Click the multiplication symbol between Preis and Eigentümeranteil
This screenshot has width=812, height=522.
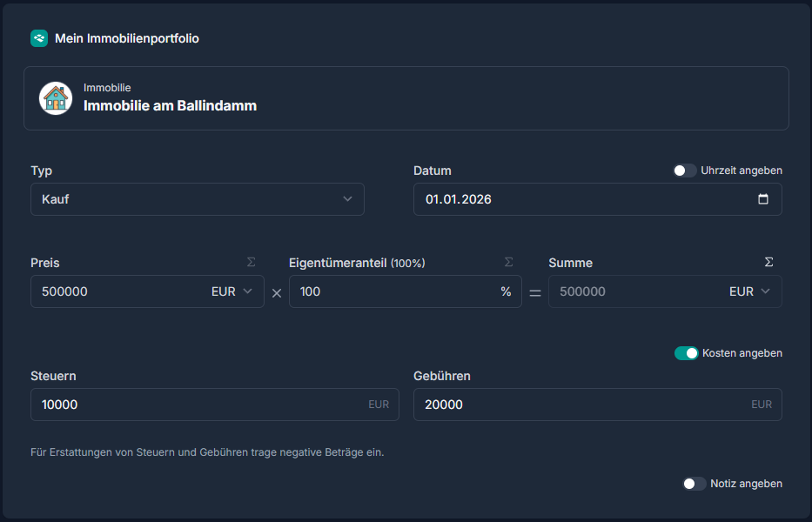(276, 291)
